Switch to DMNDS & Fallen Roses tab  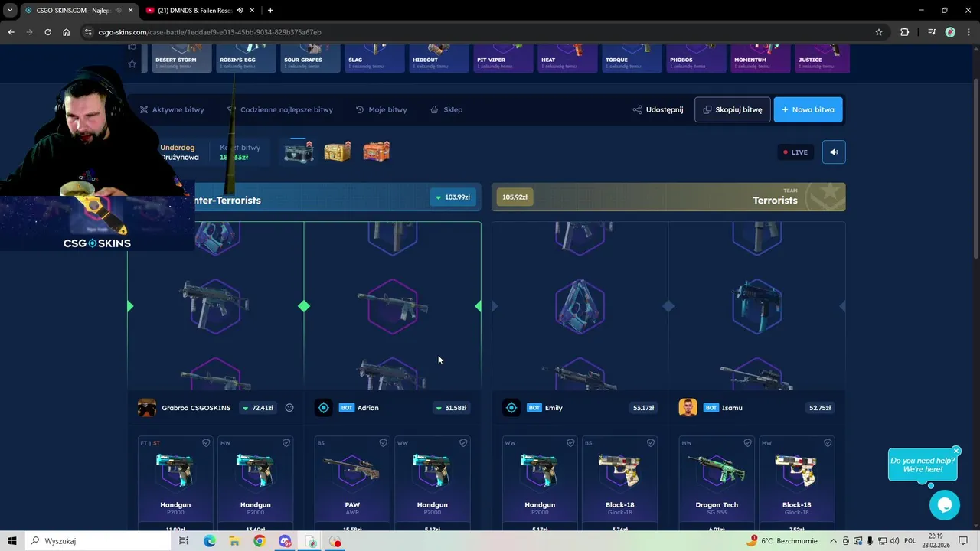tap(201, 11)
